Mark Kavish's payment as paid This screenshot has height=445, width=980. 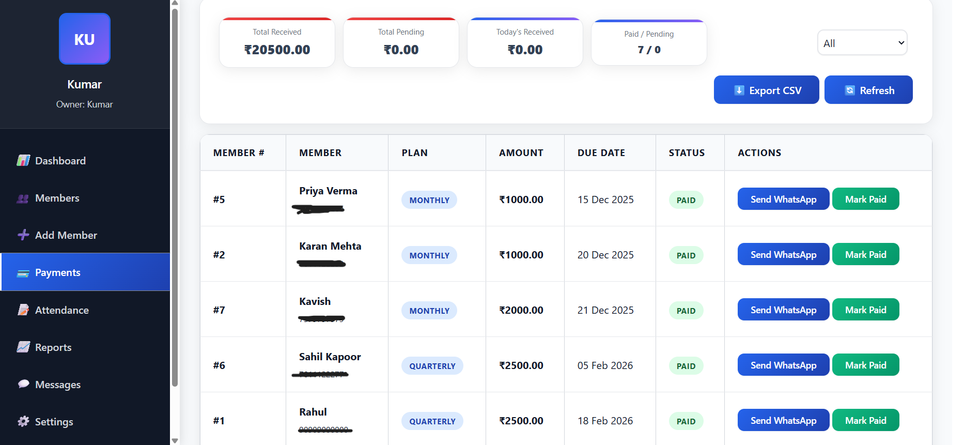click(x=866, y=310)
